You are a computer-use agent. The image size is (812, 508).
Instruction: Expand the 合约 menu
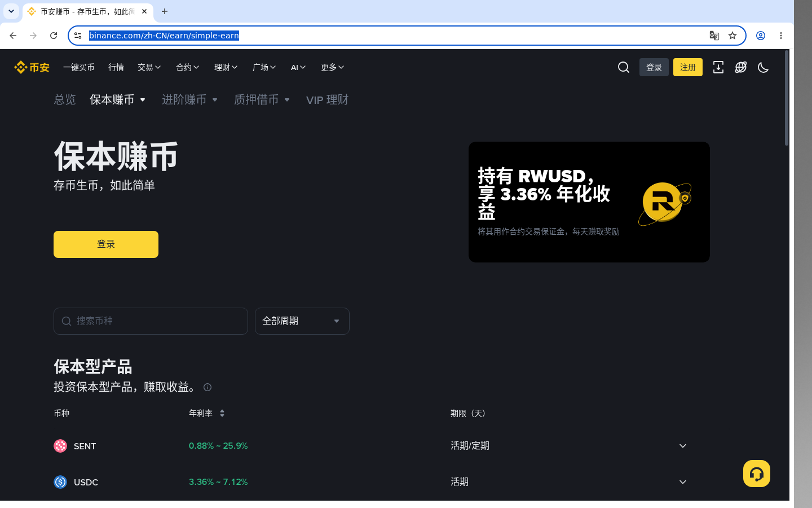point(188,67)
